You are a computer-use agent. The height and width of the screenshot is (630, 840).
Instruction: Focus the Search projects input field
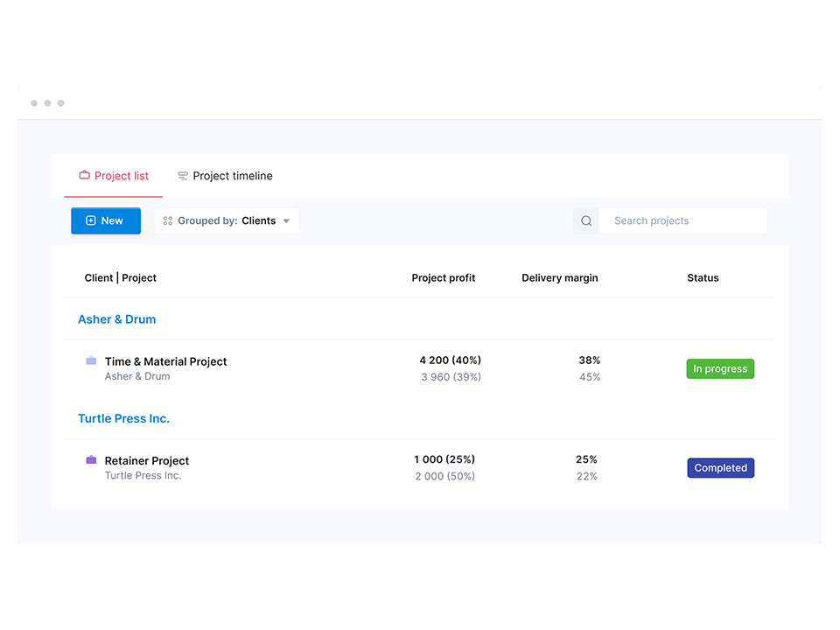coord(682,221)
